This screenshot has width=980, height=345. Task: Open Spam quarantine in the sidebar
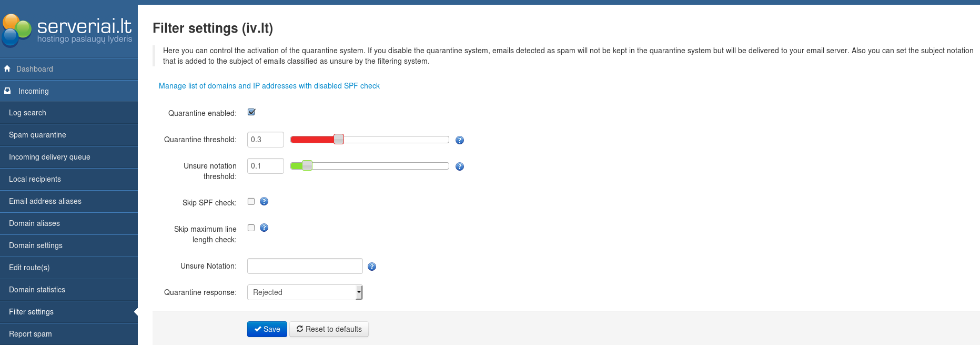[x=37, y=135]
